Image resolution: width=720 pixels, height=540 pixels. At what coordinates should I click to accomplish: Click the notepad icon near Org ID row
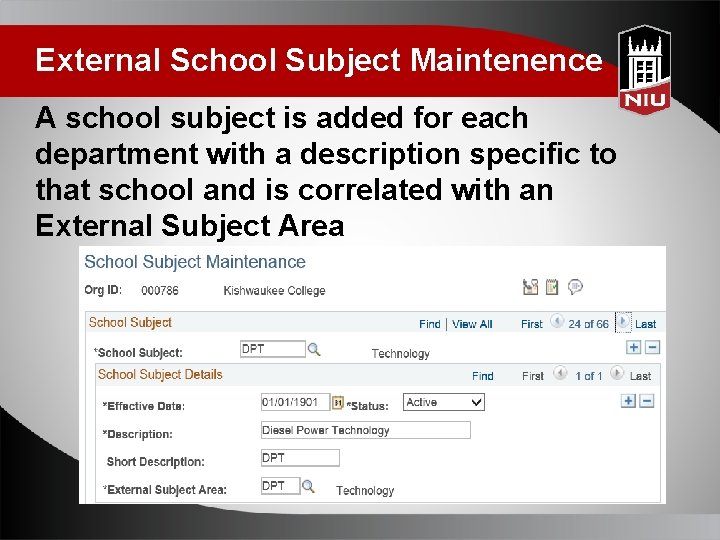pyautogui.click(x=552, y=287)
